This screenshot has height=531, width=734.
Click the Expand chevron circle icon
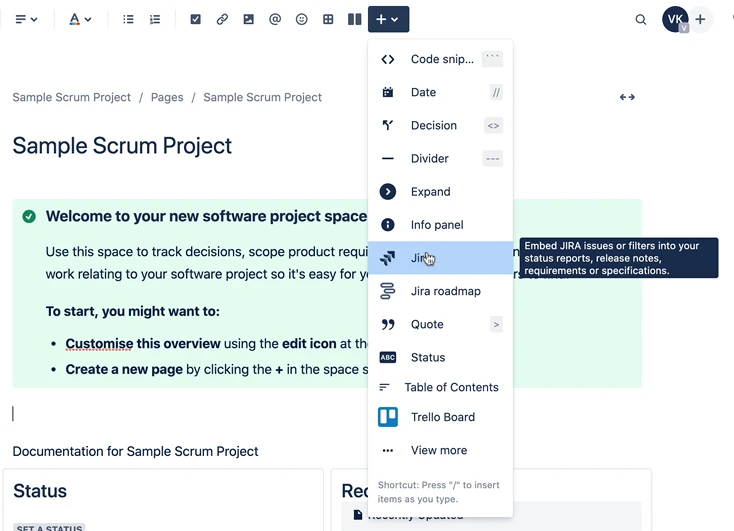[388, 192]
